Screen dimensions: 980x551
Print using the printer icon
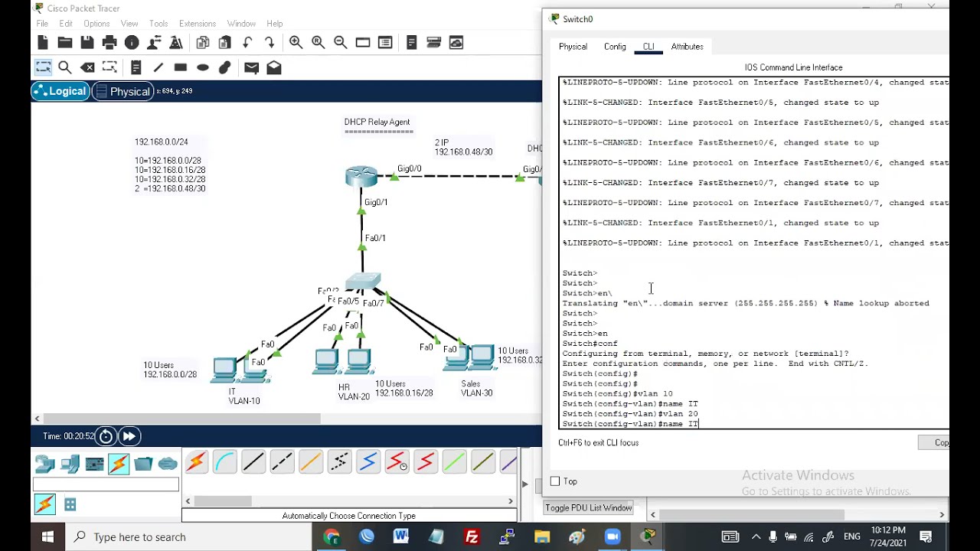(109, 43)
